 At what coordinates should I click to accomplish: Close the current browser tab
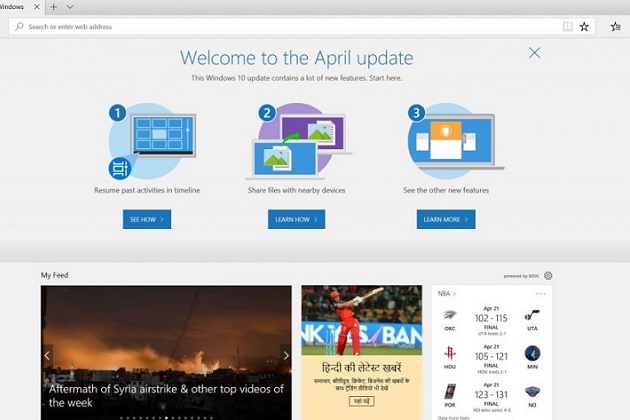[37, 7]
